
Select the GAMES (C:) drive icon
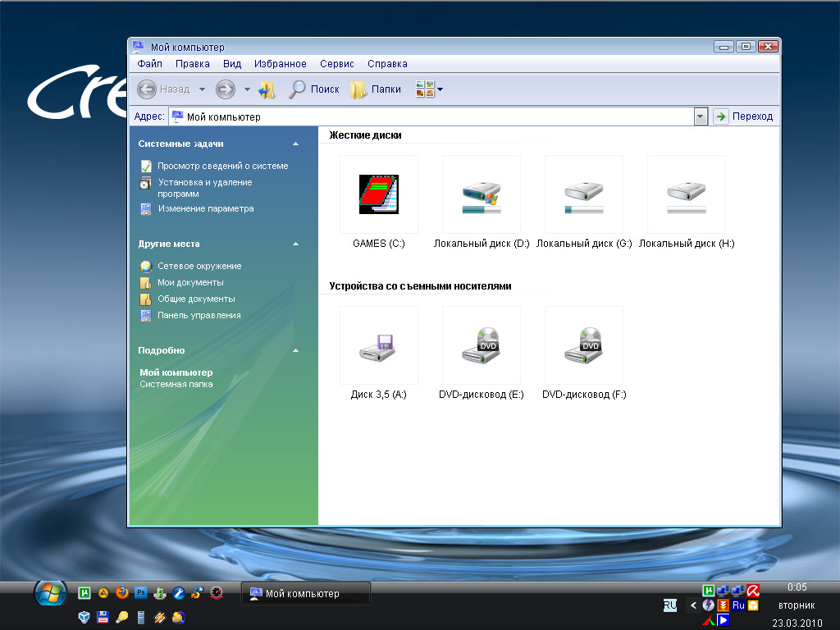pos(378,195)
